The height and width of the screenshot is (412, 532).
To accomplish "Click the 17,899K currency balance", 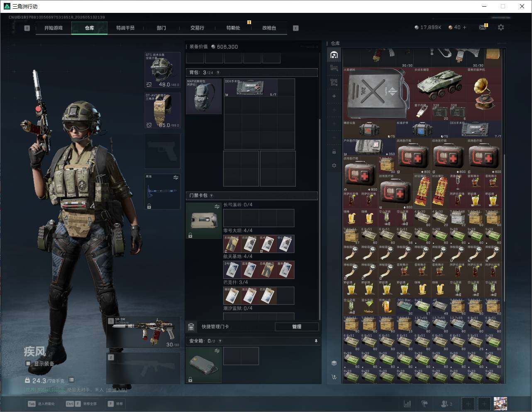I will tap(428, 27).
